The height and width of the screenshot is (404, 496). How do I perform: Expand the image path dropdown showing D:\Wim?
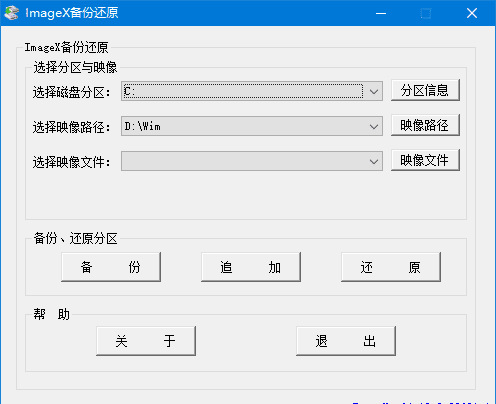(252, 126)
